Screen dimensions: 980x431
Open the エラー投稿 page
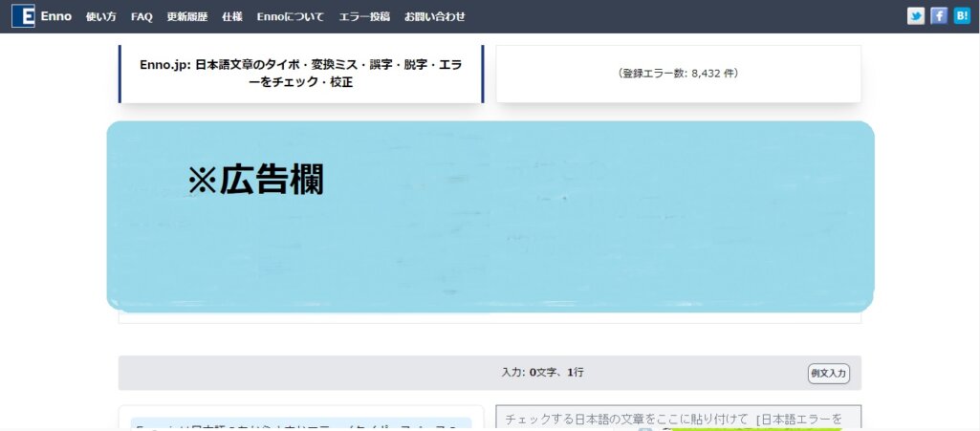(x=364, y=17)
